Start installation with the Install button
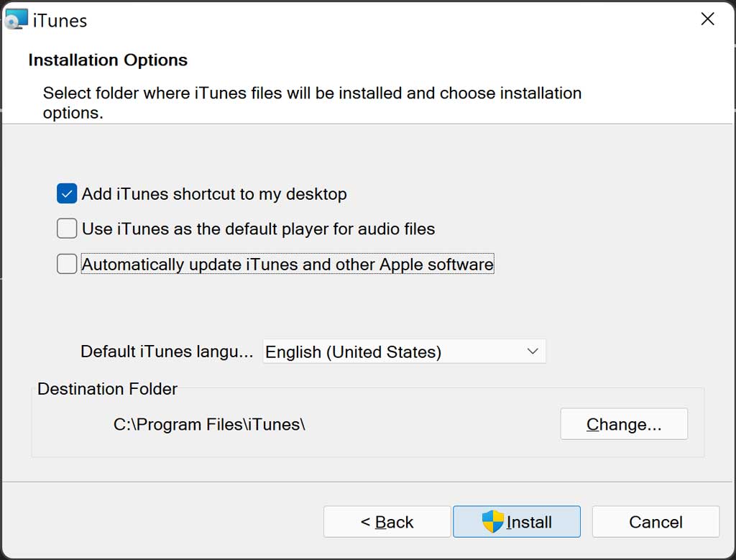This screenshot has width=736, height=560. (x=516, y=521)
